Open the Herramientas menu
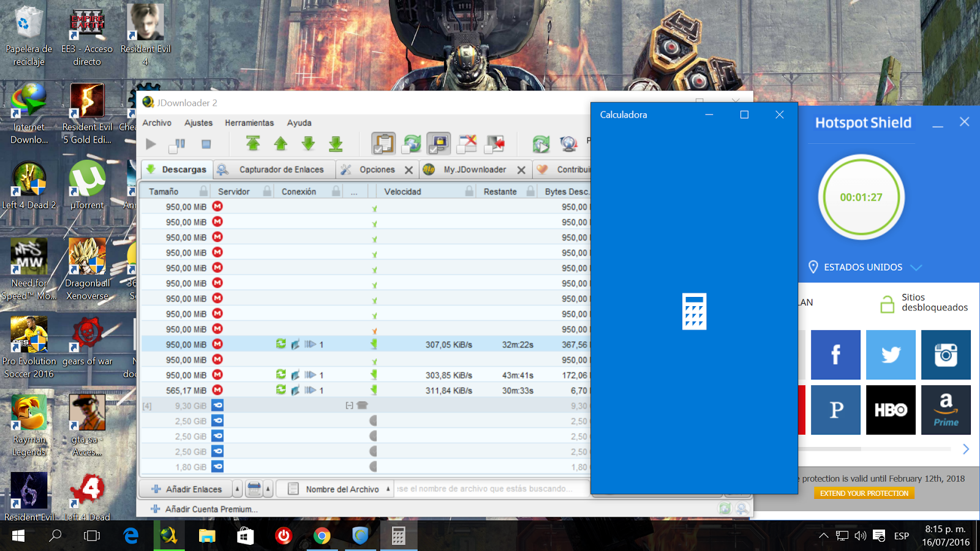The image size is (980, 551). pos(249,122)
